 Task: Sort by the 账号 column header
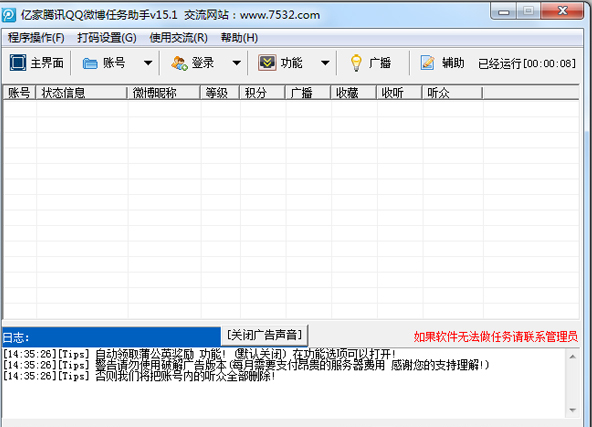(19, 92)
